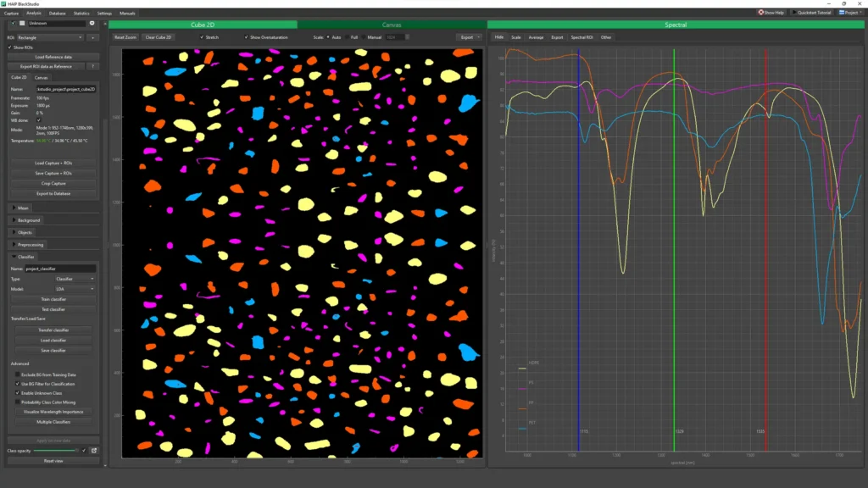Open the Spectral Average tab
Viewport: 868px width, 488px height.
coord(536,37)
